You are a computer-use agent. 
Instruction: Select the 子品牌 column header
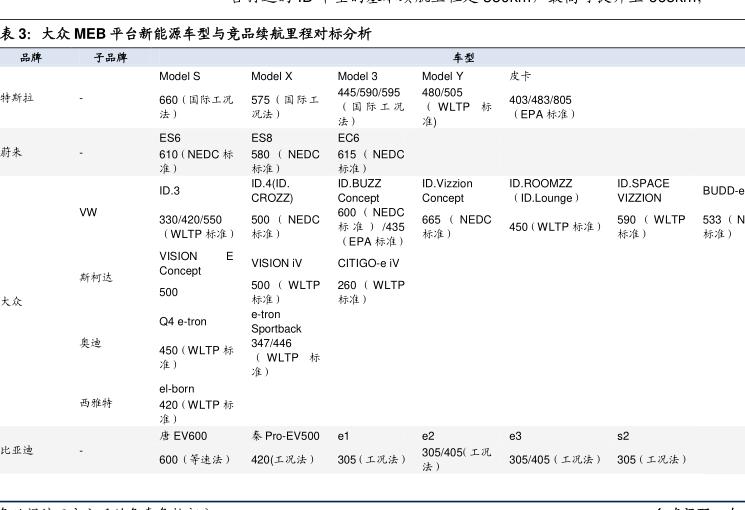pyautogui.click(x=110, y=58)
